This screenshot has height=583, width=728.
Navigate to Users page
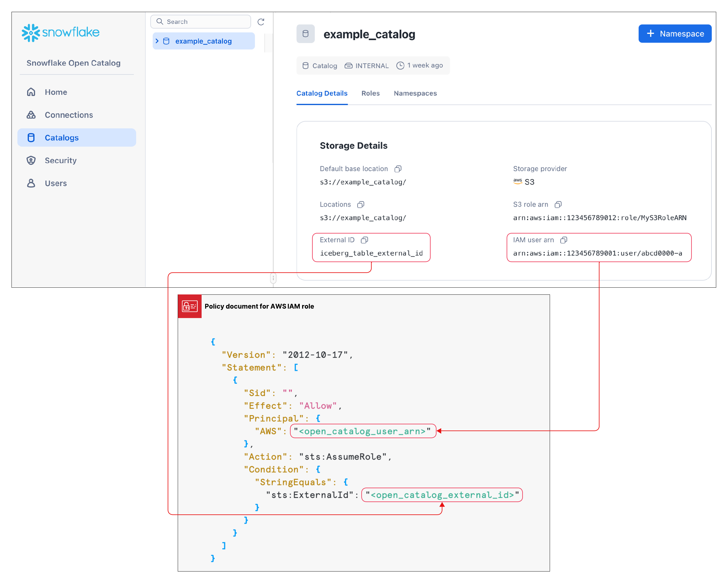(56, 183)
